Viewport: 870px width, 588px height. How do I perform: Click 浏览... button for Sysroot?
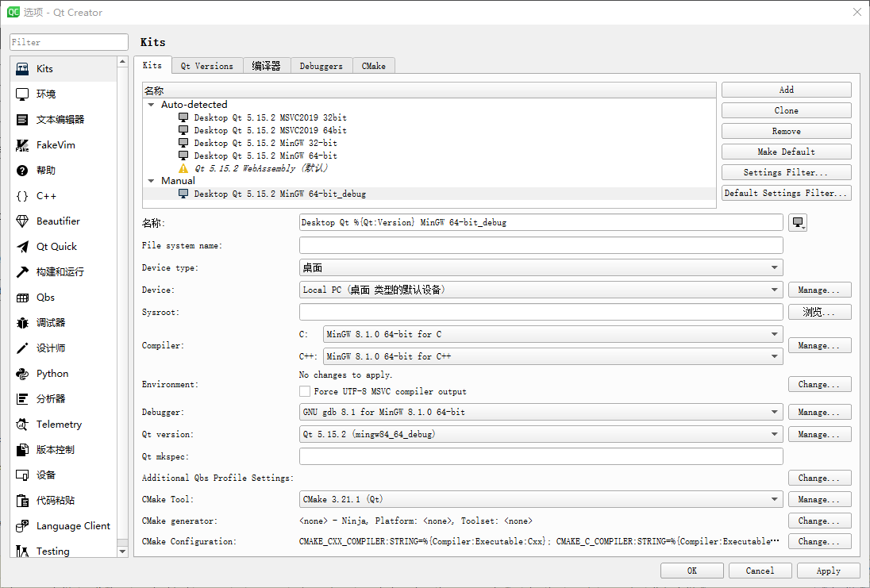pos(819,313)
